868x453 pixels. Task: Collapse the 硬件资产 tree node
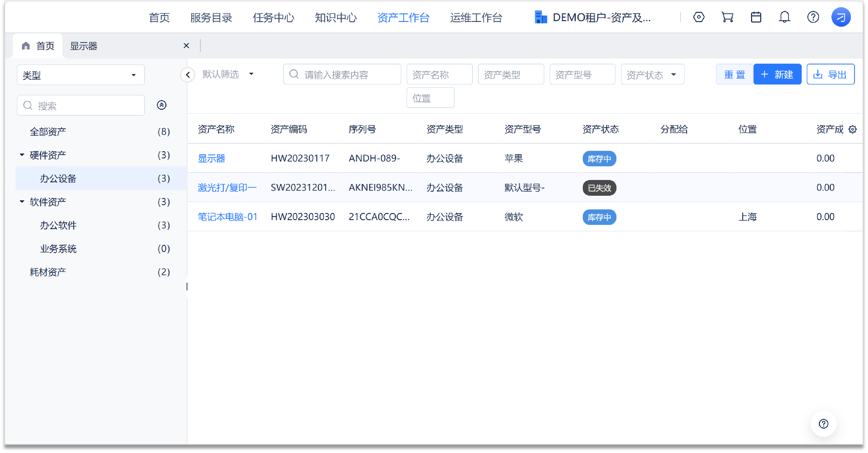click(22, 155)
